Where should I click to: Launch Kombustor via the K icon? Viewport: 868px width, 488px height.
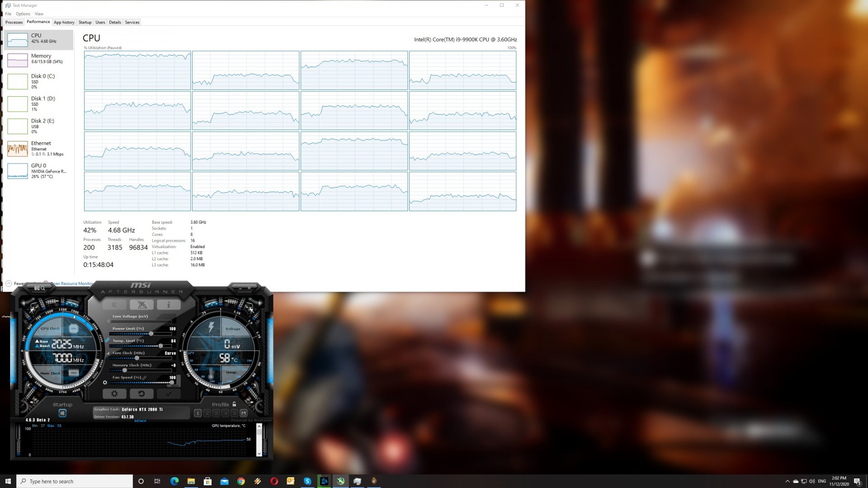pyautogui.click(x=115, y=305)
